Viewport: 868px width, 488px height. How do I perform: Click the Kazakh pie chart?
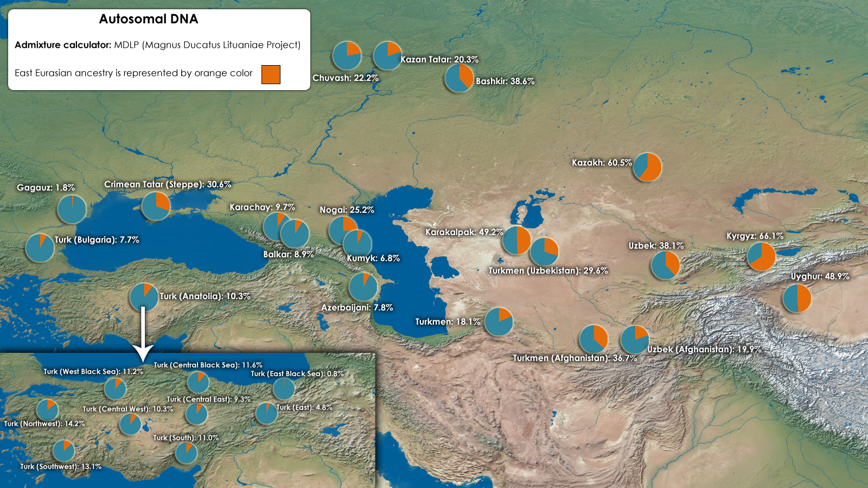[647, 167]
